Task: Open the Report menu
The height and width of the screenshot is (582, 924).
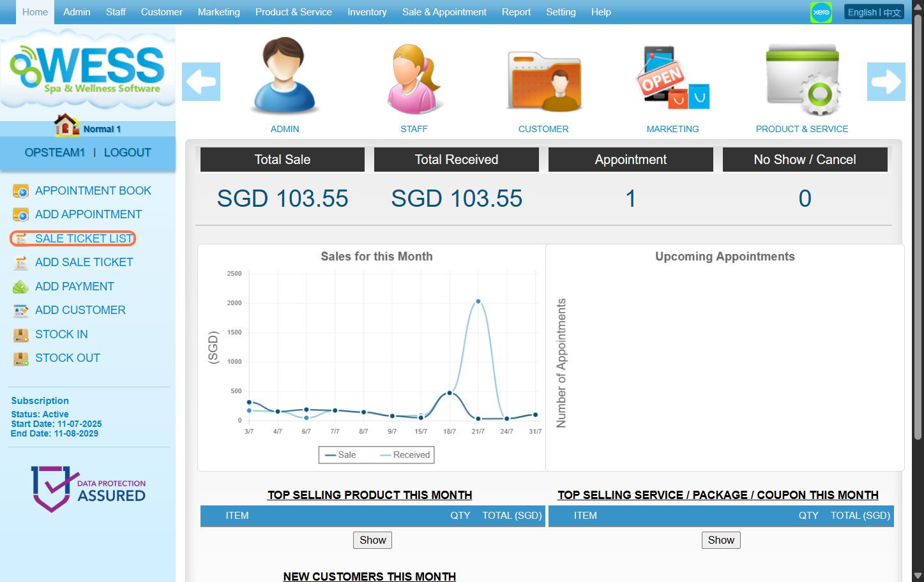Action: (516, 12)
